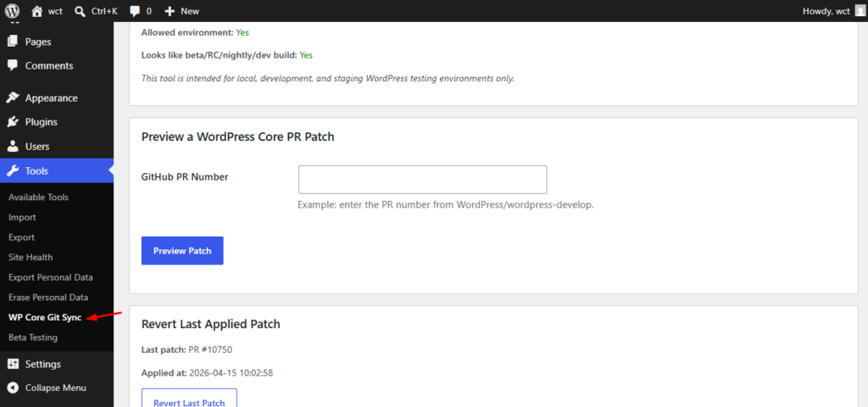Viewport: 868px width, 407px height.
Task: Focus the GitHub PR Number field
Action: point(422,180)
